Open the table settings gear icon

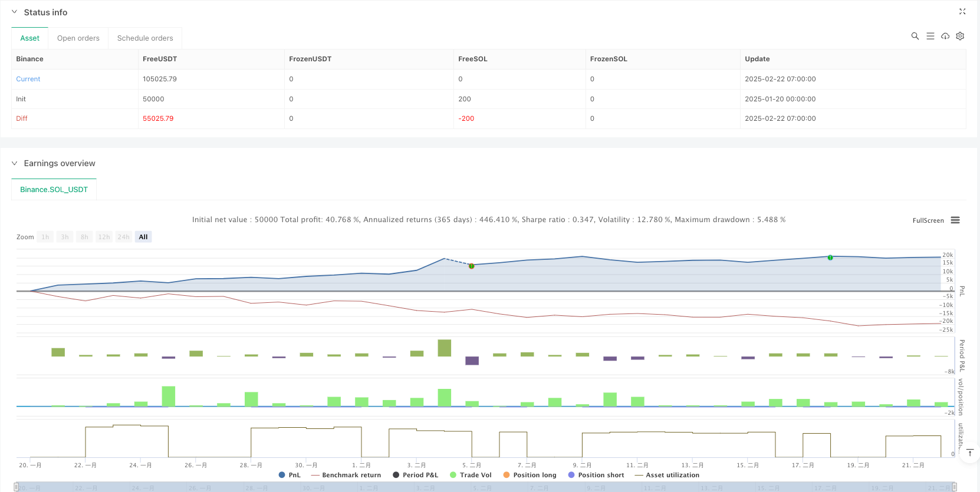tap(960, 36)
